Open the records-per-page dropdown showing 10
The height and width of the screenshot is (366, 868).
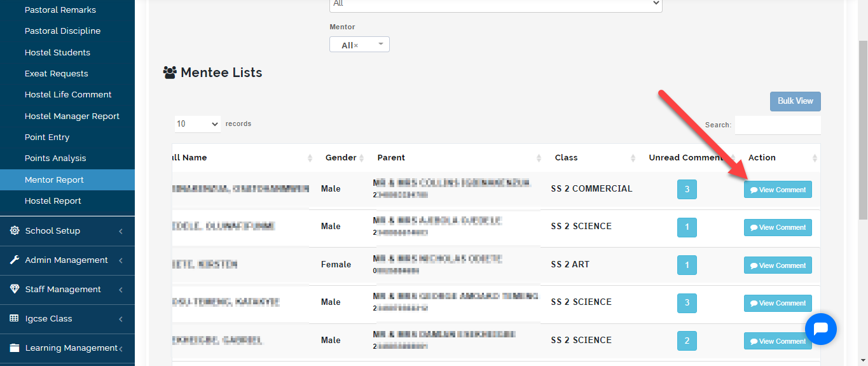(197, 123)
